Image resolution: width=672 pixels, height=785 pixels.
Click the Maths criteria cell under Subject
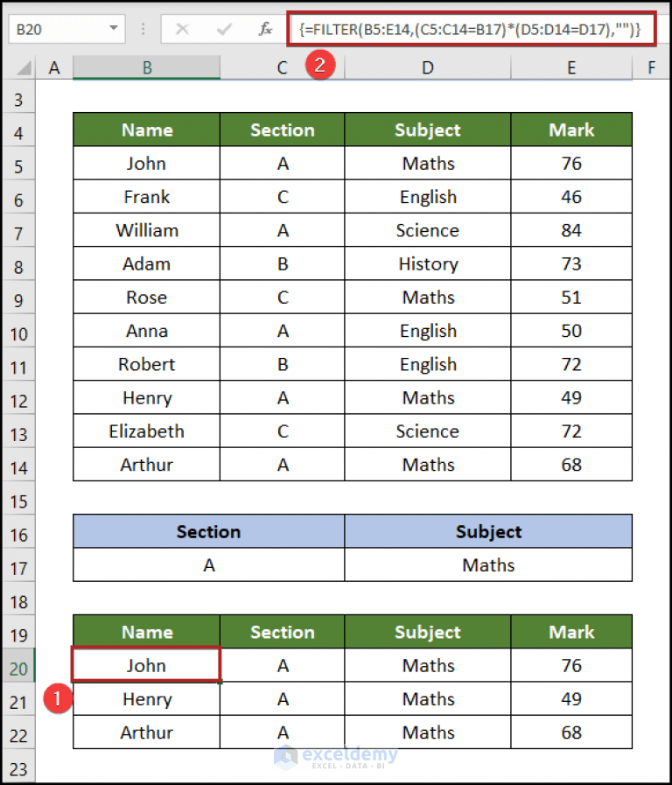pyautogui.click(x=487, y=565)
